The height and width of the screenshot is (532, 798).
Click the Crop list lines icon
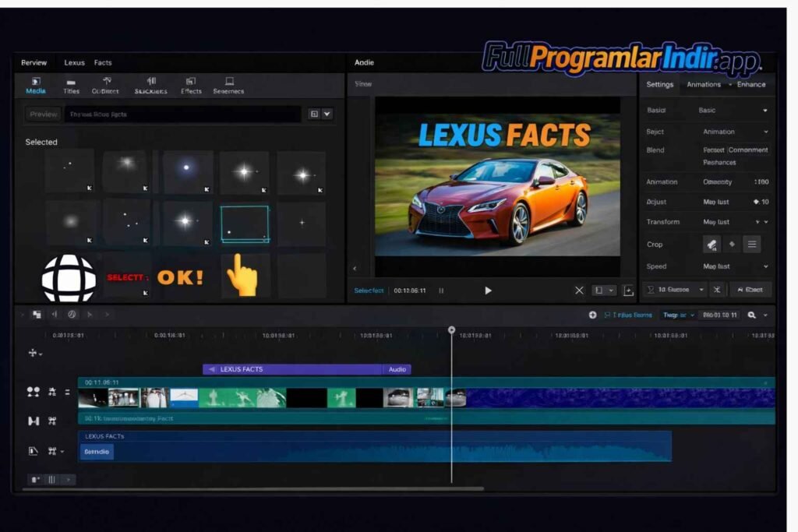click(752, 245)
